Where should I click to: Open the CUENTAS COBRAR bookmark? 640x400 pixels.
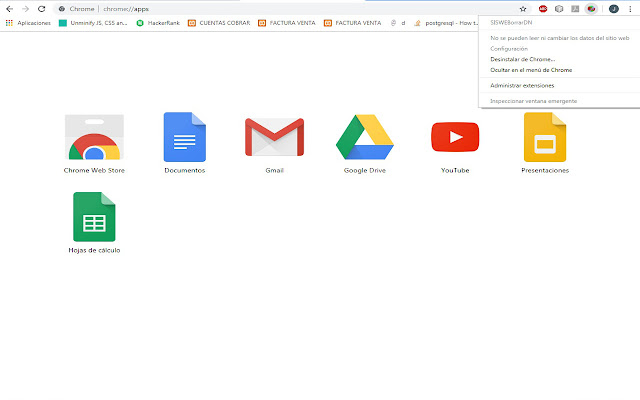(219, 23)
